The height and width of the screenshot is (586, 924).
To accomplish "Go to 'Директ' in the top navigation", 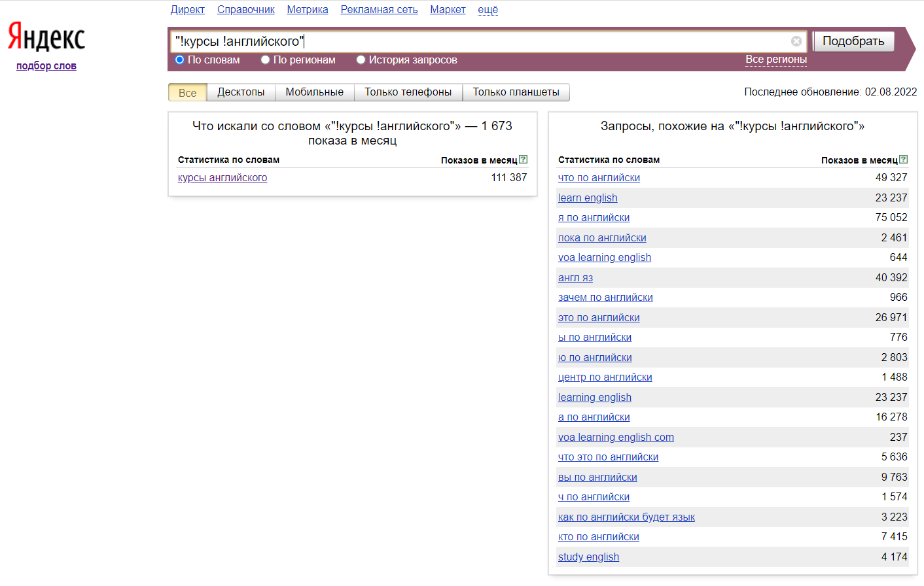I will 187,10.
